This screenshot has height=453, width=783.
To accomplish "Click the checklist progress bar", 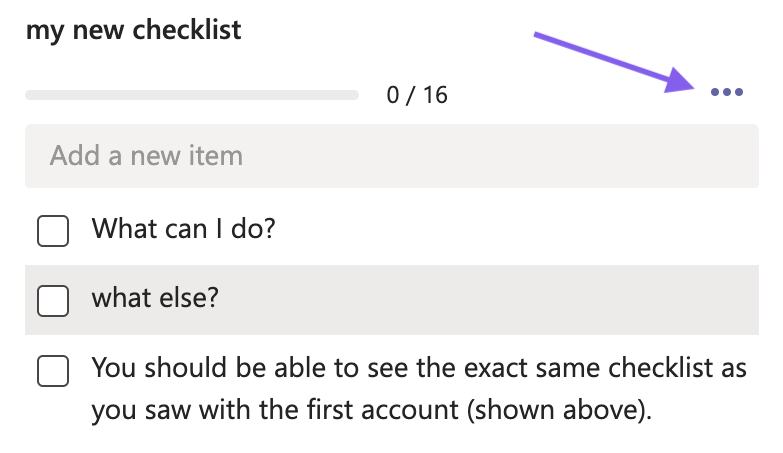I will click(192, 95).
